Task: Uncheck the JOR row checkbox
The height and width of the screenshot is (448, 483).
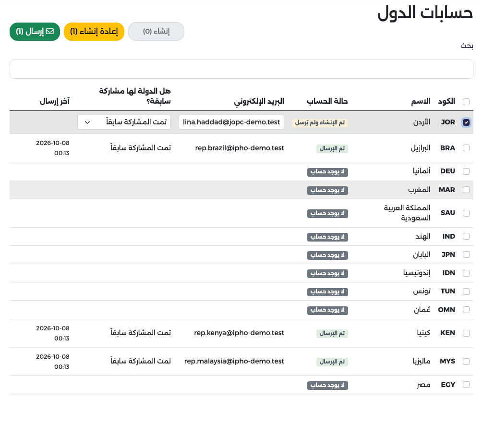Action: (466, 122)
